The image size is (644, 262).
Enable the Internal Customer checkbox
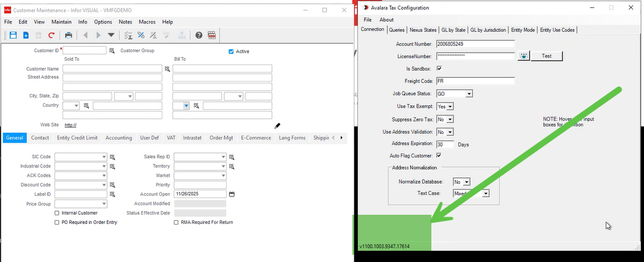click(x=57, y=213)
